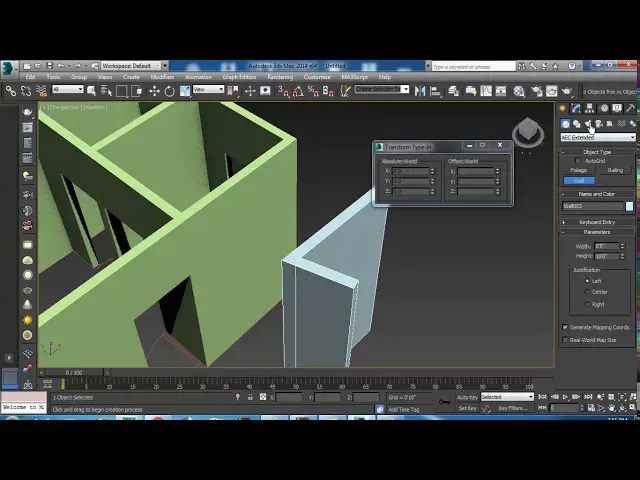Image resolution: width=640 pixels, height=480 pixels.
Task: Click the Railing object type button
Action: click(x=615, y=171)
